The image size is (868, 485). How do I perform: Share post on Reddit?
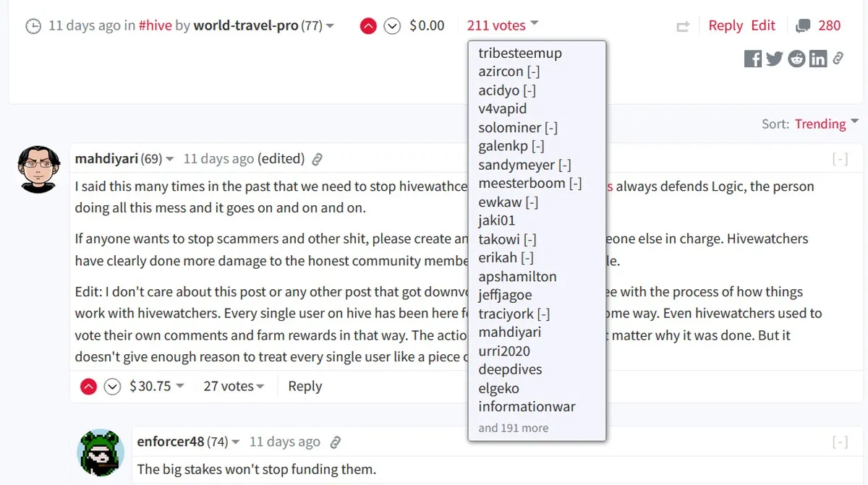[x=797, y=59]
